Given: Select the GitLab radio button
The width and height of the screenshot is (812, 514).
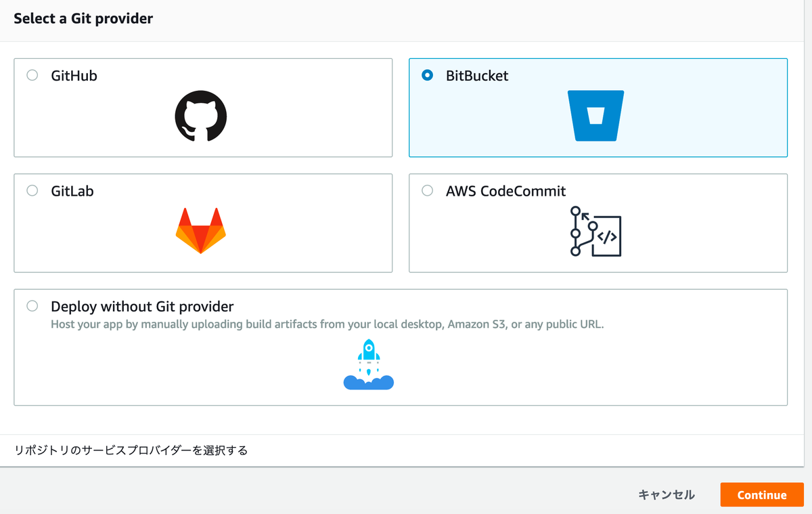Looking at the screenshot, I should click(32, 190).
